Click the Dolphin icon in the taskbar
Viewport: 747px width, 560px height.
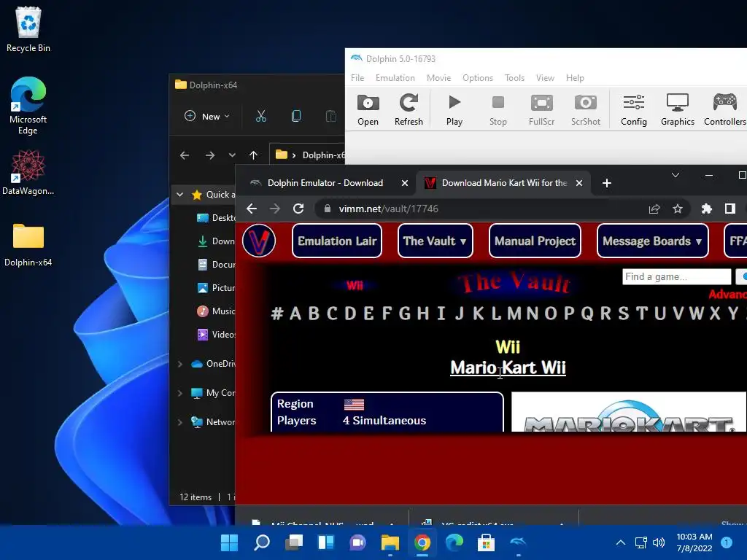518,542
